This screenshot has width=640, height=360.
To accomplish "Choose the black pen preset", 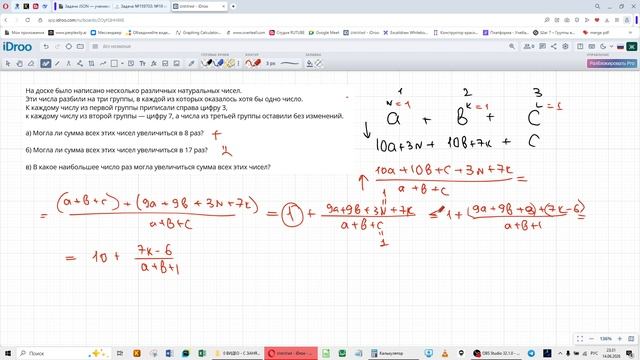I will point(207,63).
